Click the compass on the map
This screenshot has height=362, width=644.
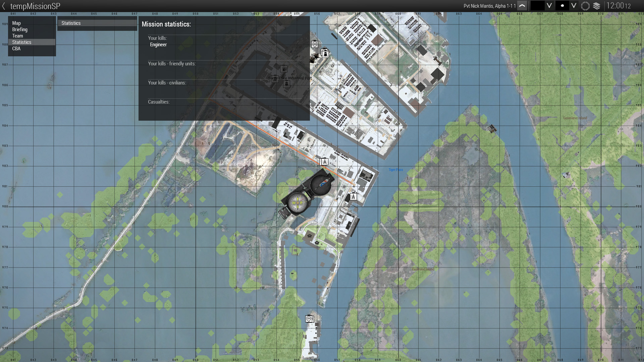(297, 203)
